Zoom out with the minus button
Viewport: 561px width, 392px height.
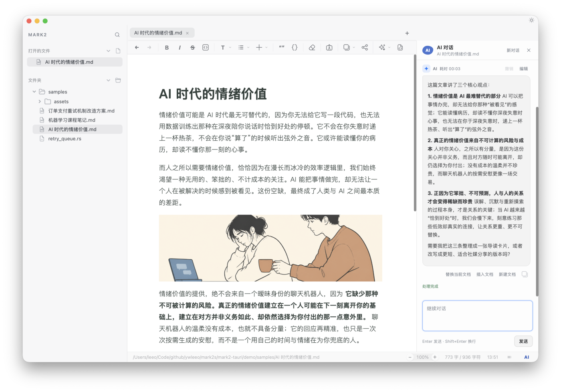click(410, 357)
